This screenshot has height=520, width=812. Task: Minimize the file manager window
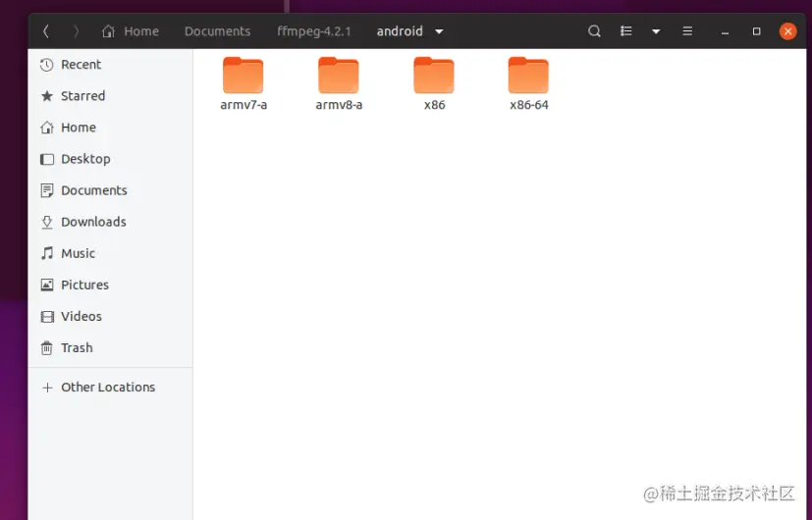(725, 32)
